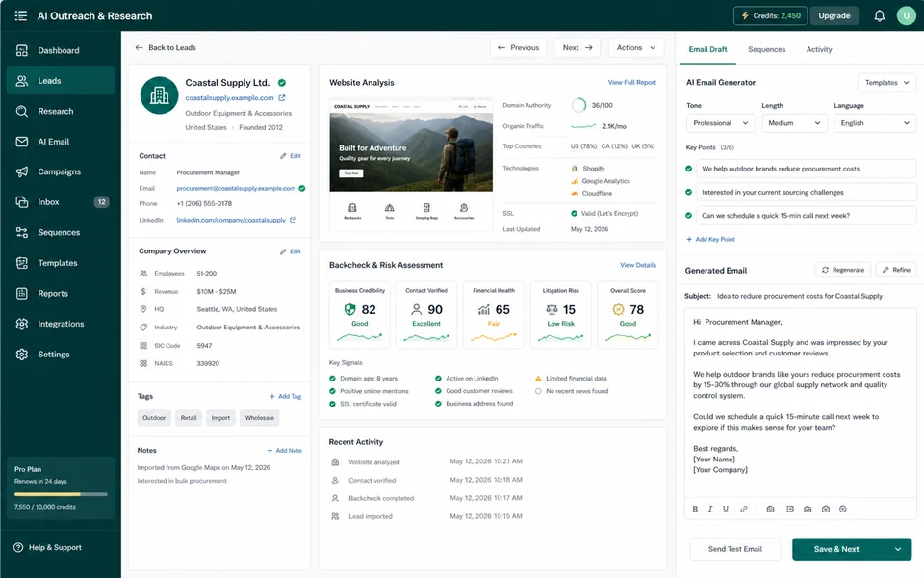
Task: Click View Details in Backcheck section
Action: [637, 266]
